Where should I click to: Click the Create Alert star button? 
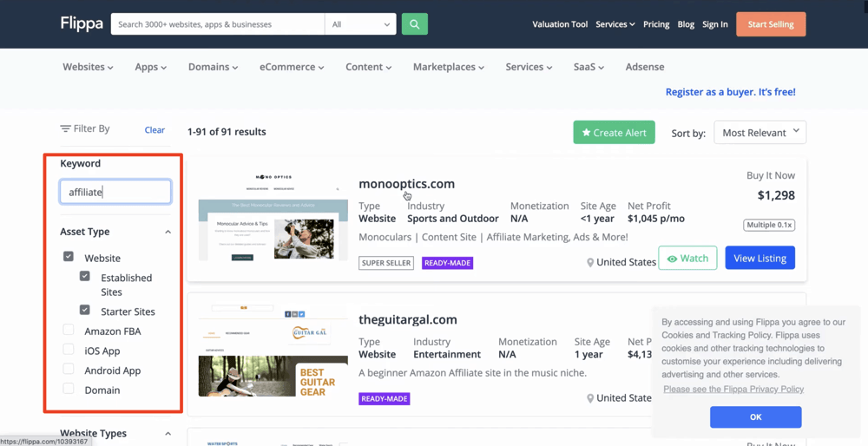tap(614, 132)
